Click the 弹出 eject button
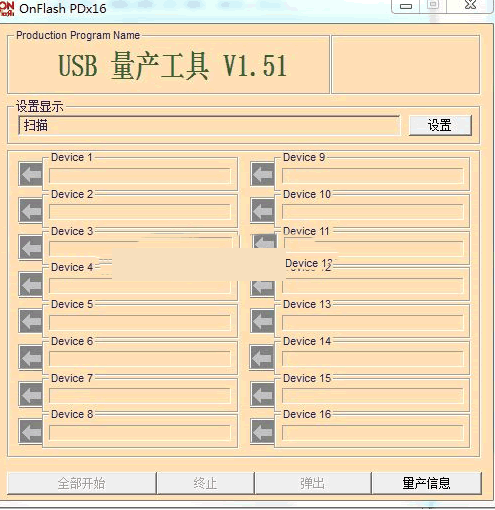Image resolution: width=495 pixels, height=510 pixels. point(313,483)
